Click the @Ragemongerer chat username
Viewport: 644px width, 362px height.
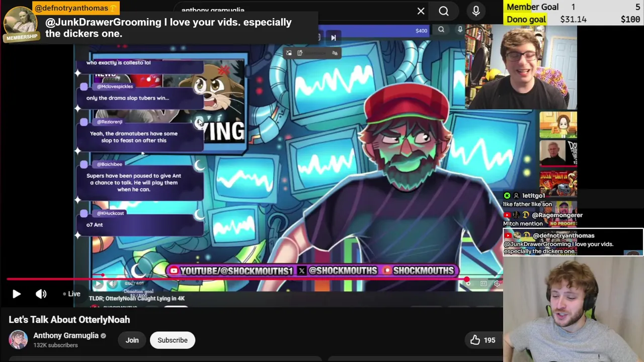[557, 215]
